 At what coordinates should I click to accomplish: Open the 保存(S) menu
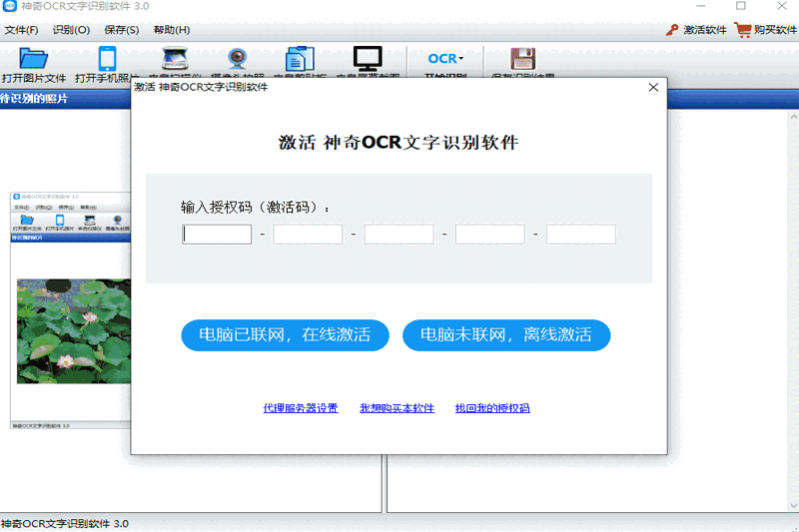121,30
